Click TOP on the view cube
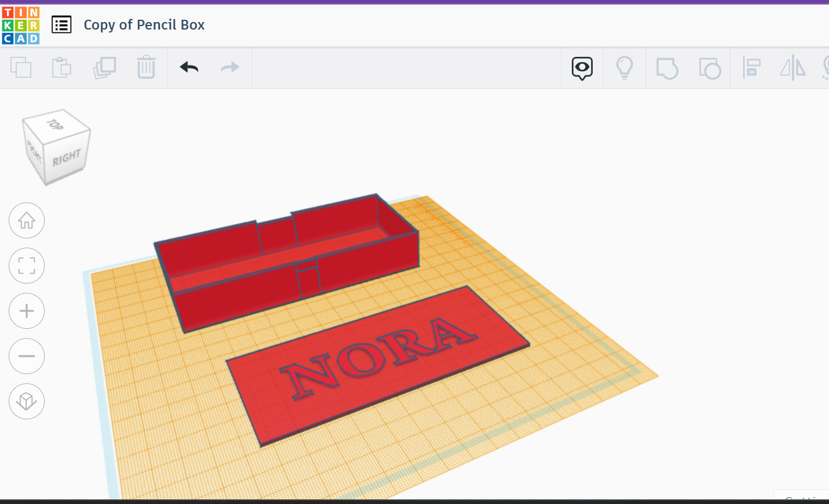 (x=56, y=124)
